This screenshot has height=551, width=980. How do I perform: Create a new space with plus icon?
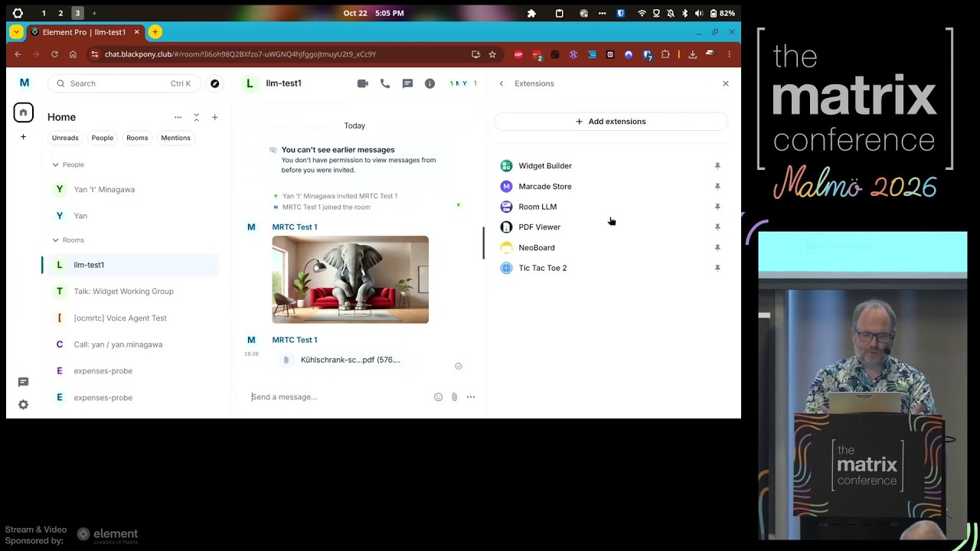[23, 137]
